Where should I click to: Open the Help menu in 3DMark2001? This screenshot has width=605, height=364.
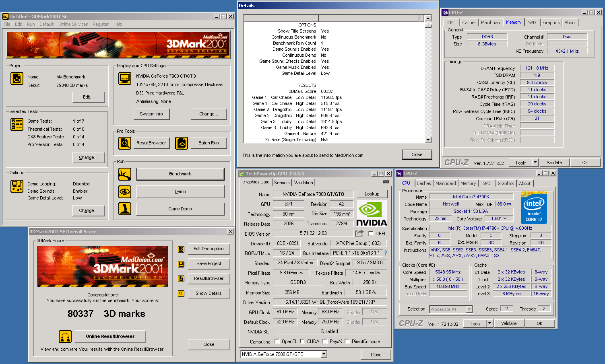pos(118,24)
